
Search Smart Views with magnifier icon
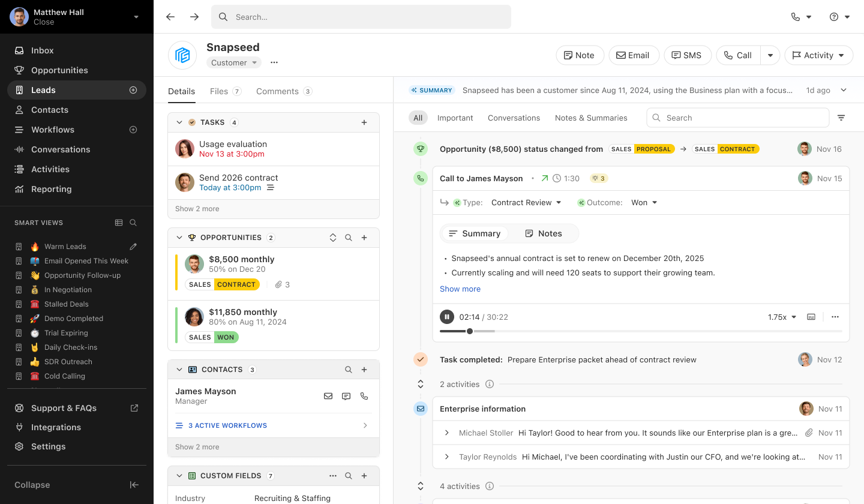click(x=133, y=223)
